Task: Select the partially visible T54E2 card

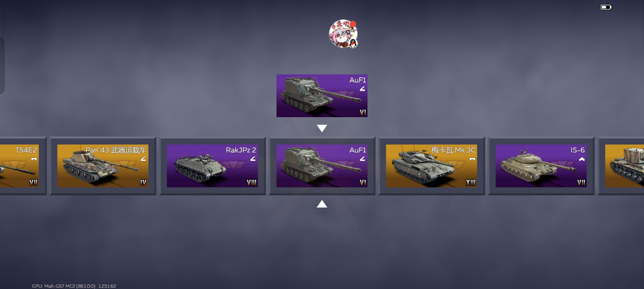Action: (x=23, y=166)
